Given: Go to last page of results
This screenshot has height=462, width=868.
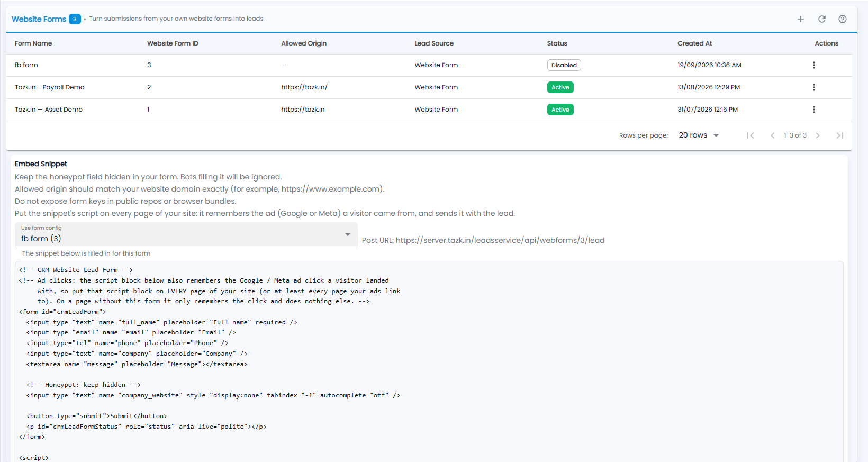Looking at the screenshot, I should pos(840,135).
